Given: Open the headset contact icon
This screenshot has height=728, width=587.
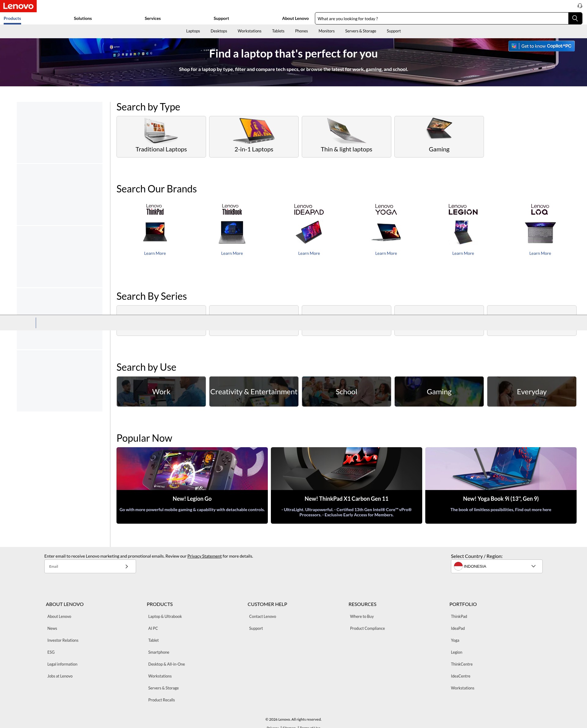Looking at the screenshot, I should click(580, 6).
